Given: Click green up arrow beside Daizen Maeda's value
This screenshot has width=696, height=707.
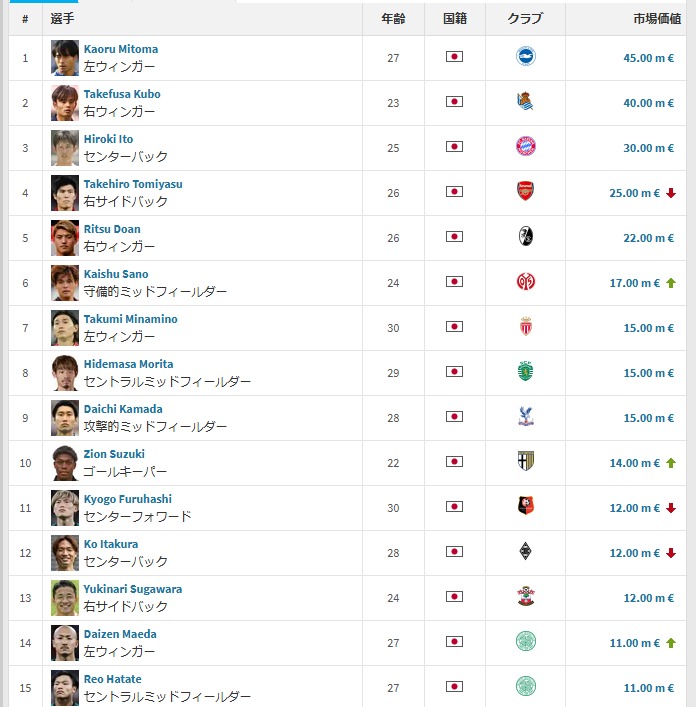Looking at the screenshot, I should pos(671,643).
